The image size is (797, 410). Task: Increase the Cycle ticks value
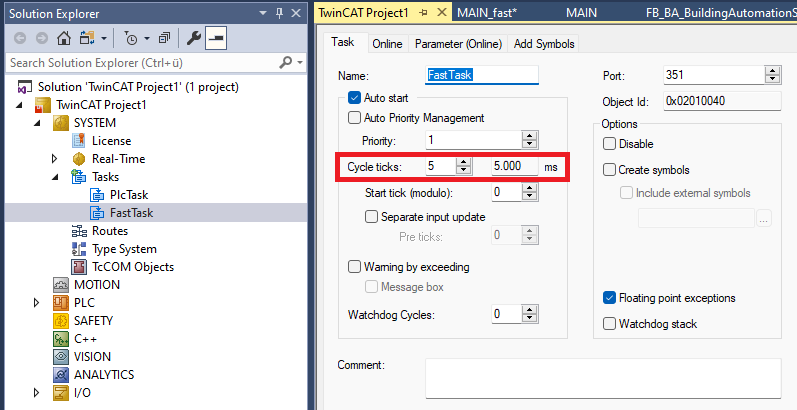click(x=464, y=162)
